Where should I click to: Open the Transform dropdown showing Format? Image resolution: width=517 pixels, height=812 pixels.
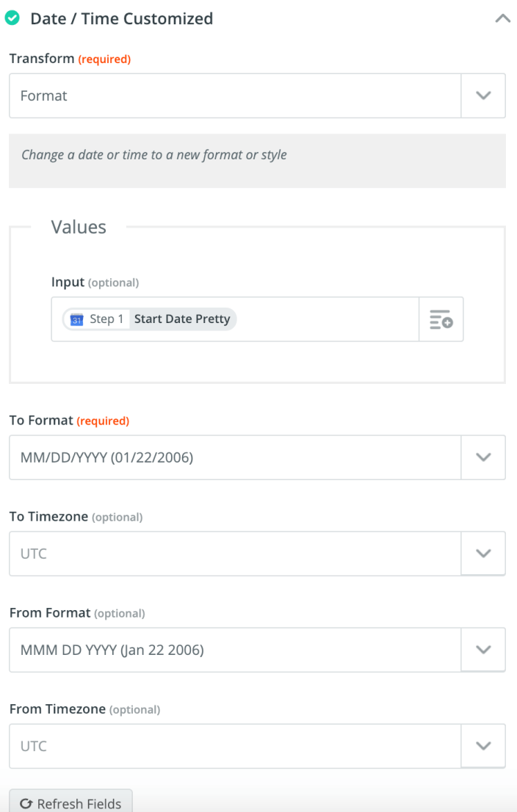[235, 95]
